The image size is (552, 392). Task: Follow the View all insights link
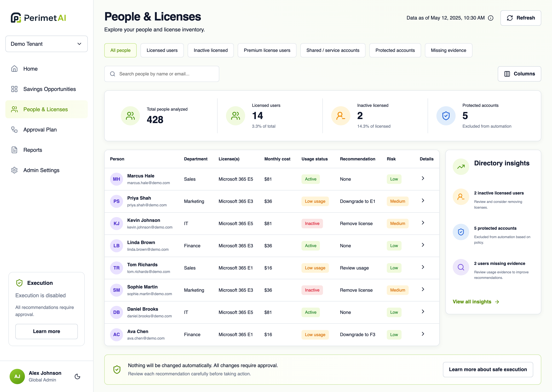(476, 302)
